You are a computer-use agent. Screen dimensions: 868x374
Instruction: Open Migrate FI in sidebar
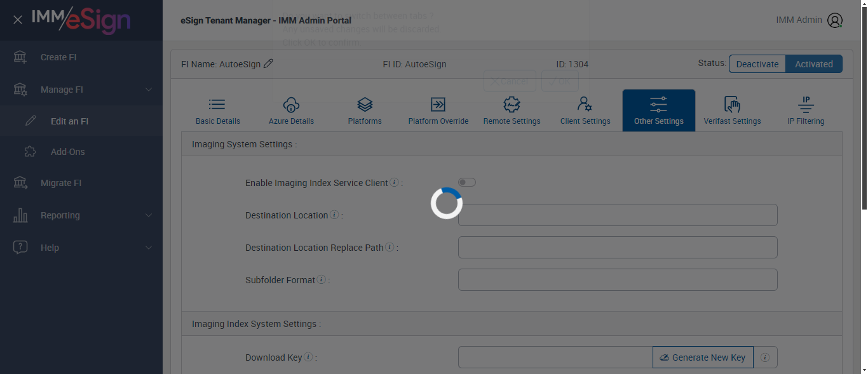tap(61, 183)
